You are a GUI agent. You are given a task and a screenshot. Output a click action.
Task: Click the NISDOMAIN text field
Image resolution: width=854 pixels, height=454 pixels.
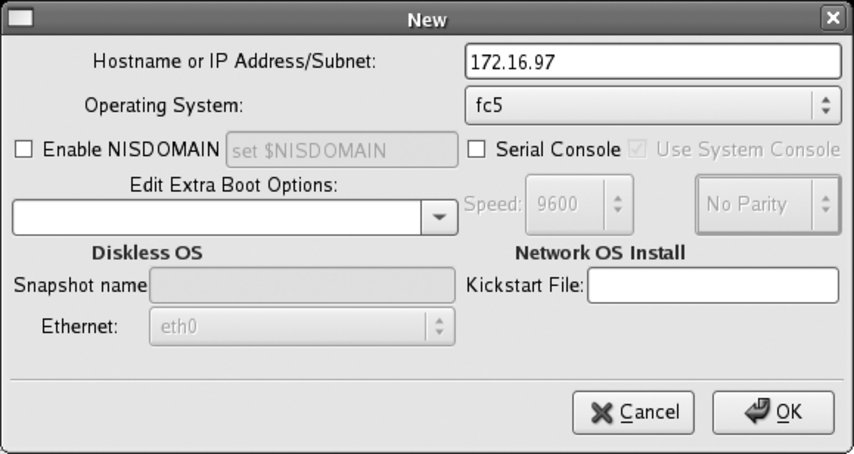(342, 150)
